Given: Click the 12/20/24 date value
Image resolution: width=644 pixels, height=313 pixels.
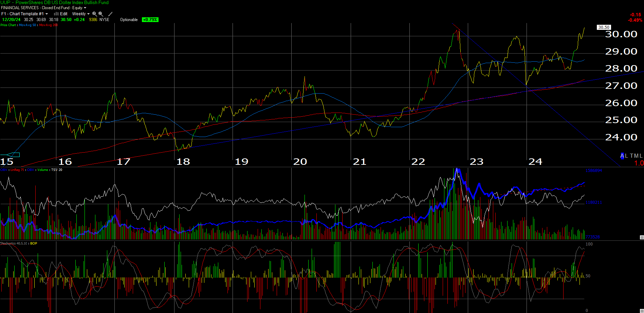Looking at the screenshot, I should coord(11,20).
